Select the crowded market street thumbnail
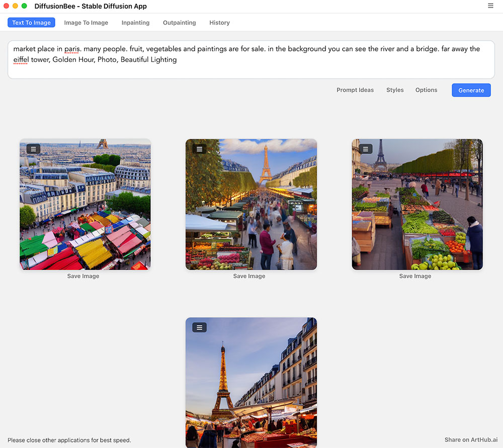The image size is (503, 448). pyautogui.click(x=251, y=204)
